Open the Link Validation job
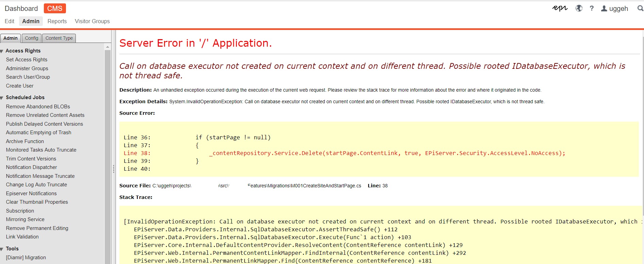This screenshot has width=644, height=264. click(x=22, y=237)
